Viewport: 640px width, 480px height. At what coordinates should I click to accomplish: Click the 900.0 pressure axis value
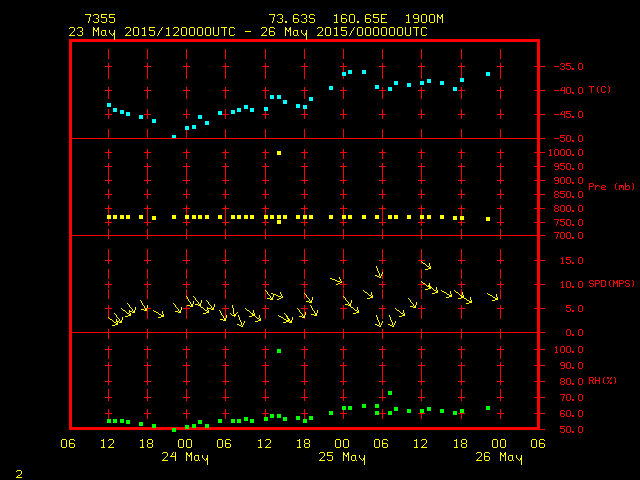coord(568,180)
